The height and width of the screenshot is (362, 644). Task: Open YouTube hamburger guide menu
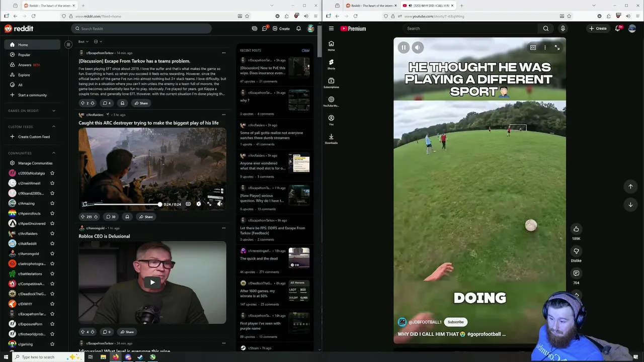pyautogui.click(x=331, y=29)
